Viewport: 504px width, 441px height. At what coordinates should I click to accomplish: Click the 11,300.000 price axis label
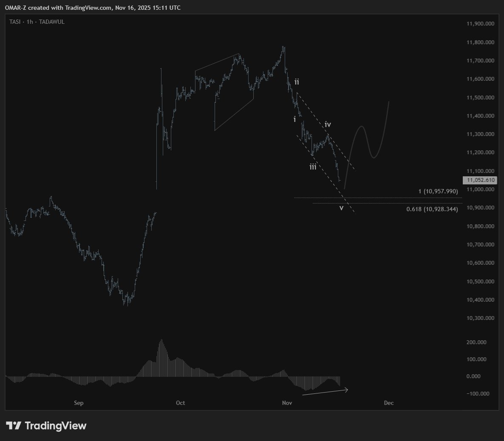click(480, 134)
